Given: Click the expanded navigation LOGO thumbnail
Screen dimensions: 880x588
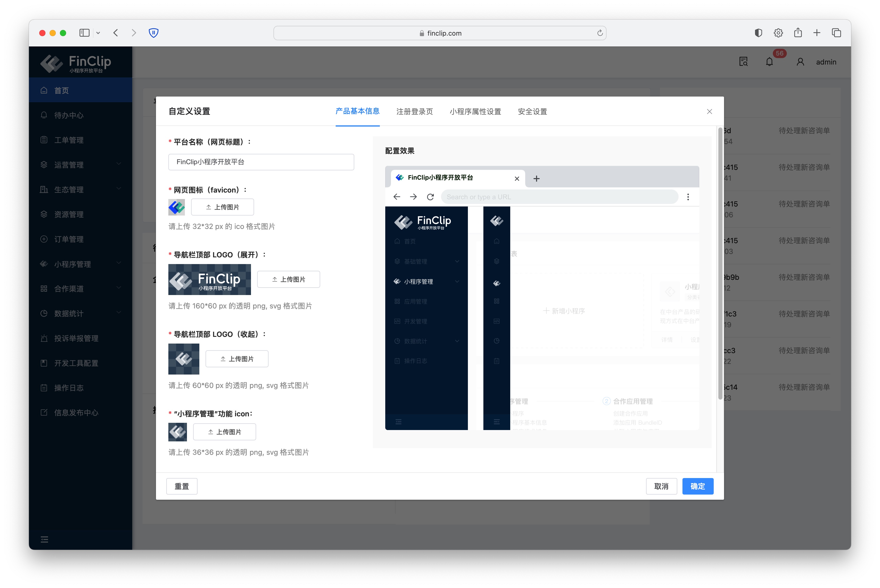Looking at the screenshot, I should pos(210,279).
